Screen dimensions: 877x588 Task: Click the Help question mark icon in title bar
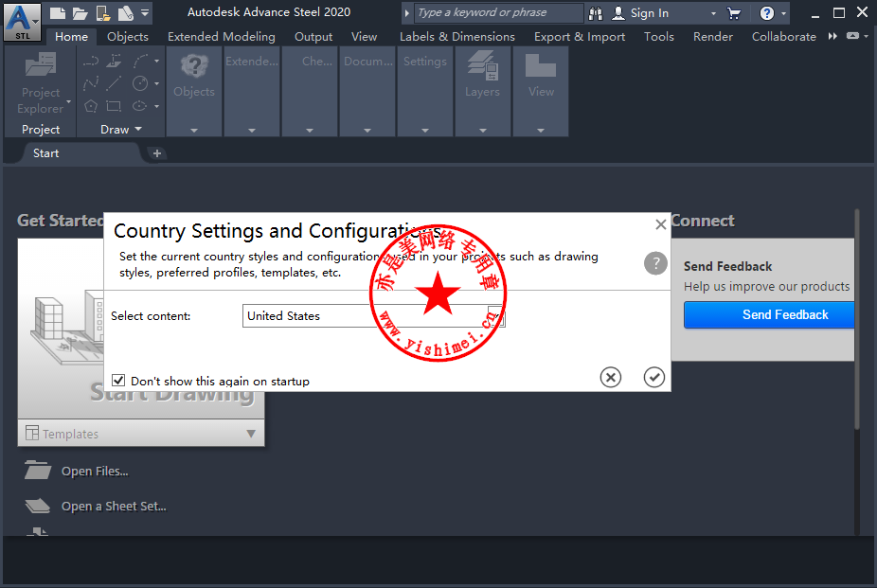[767, 13]
